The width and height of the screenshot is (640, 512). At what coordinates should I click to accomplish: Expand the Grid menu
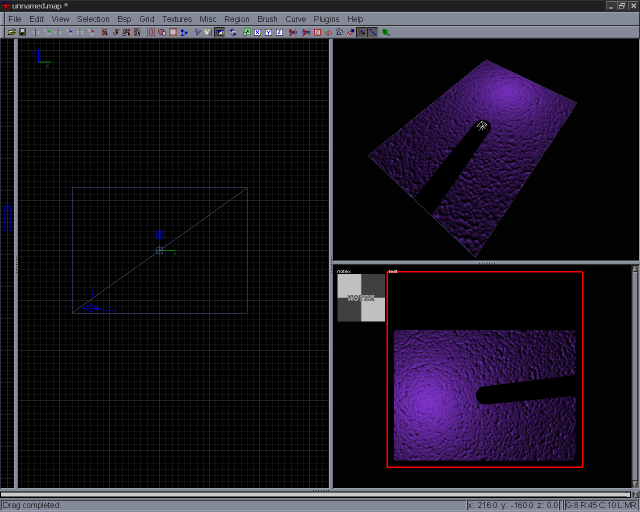pyautogui.click(x=147, y=19)
